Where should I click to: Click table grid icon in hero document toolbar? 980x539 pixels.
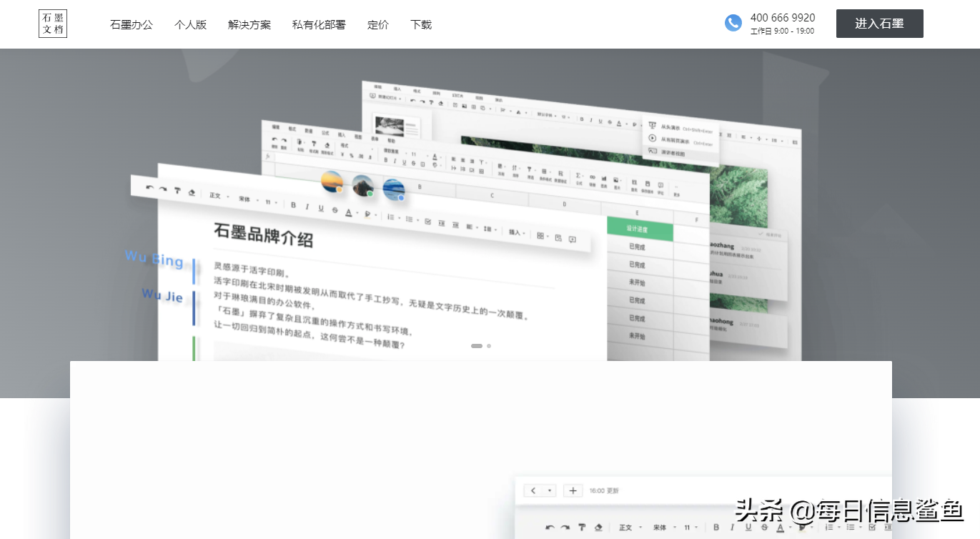coord(542,235)
